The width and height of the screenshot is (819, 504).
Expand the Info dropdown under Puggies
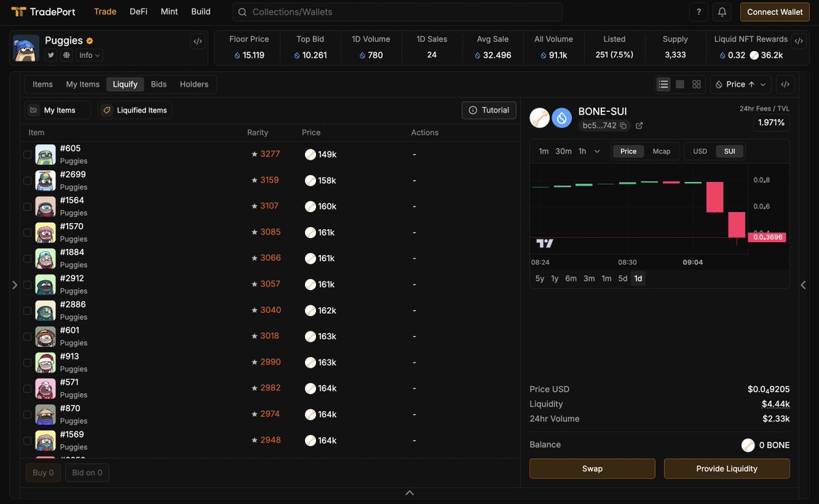[x=89, y=55]
